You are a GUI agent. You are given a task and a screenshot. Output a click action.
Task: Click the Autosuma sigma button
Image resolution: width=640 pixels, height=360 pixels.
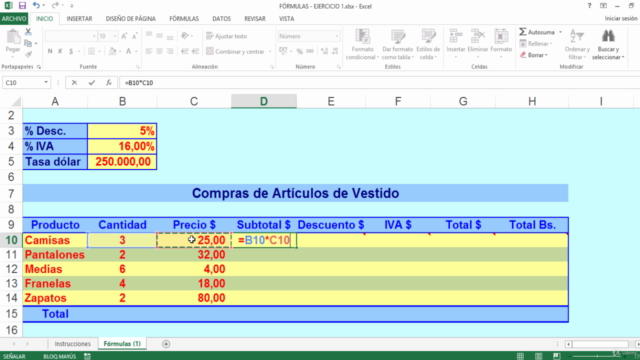[537, 32]
